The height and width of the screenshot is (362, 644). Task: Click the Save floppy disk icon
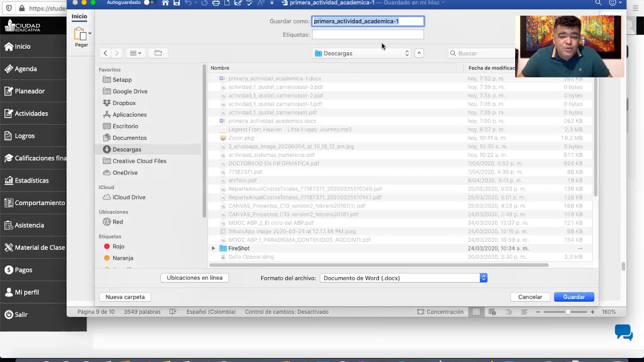(177, 3)
